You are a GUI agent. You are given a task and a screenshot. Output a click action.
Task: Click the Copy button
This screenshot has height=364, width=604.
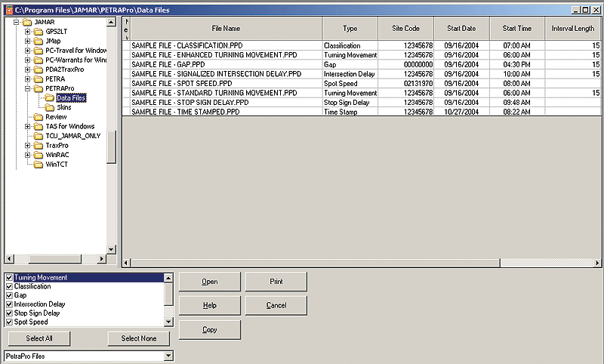[210, 330]
